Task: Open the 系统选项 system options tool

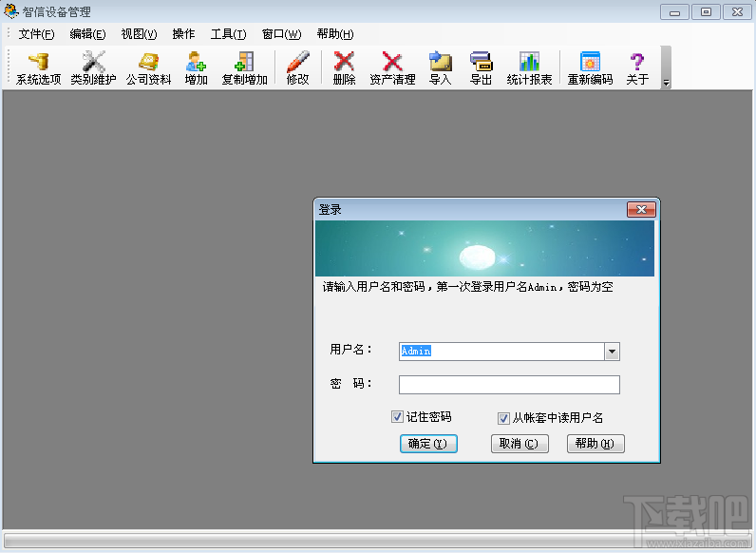Action: tap(39, 68)
